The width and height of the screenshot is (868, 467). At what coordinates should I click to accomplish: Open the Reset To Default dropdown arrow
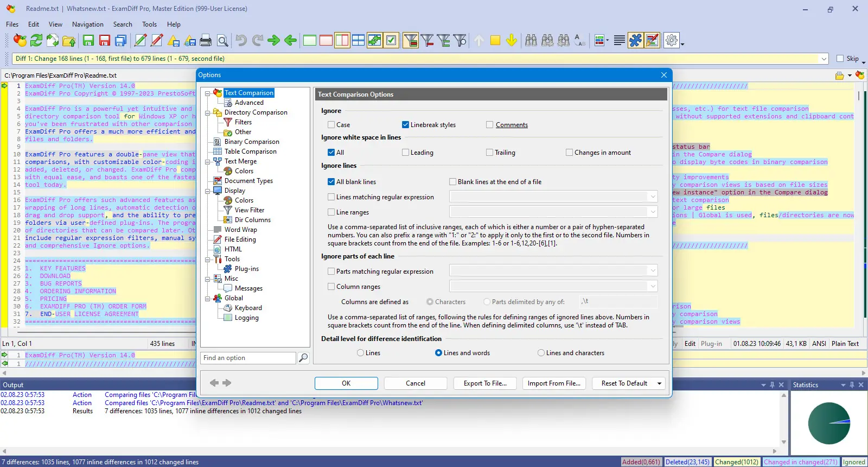click(x=660, y=383)
